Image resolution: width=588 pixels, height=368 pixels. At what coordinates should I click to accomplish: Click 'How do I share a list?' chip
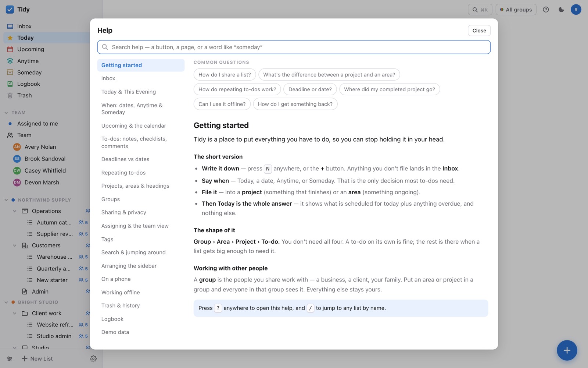tap(225, 75)
